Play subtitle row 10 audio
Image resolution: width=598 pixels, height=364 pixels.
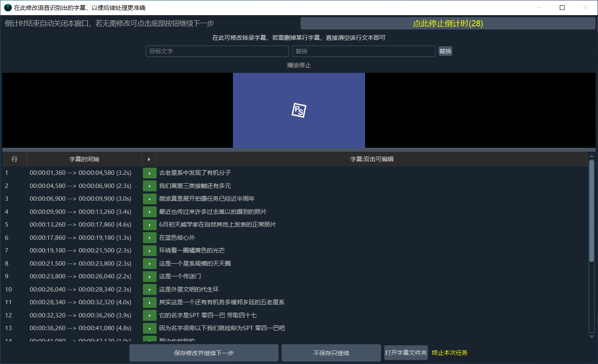150,290
